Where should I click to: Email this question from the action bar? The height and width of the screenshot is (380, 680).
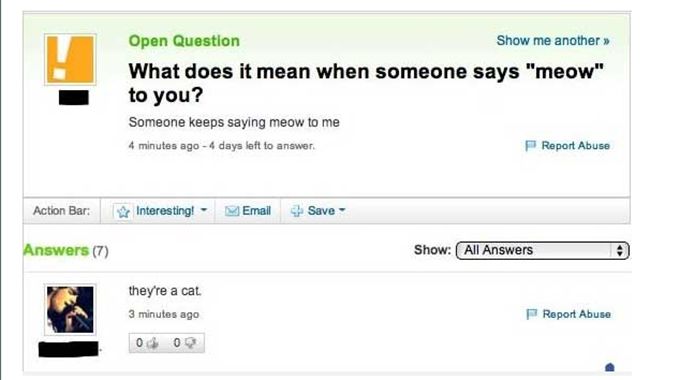click(256, 211)
